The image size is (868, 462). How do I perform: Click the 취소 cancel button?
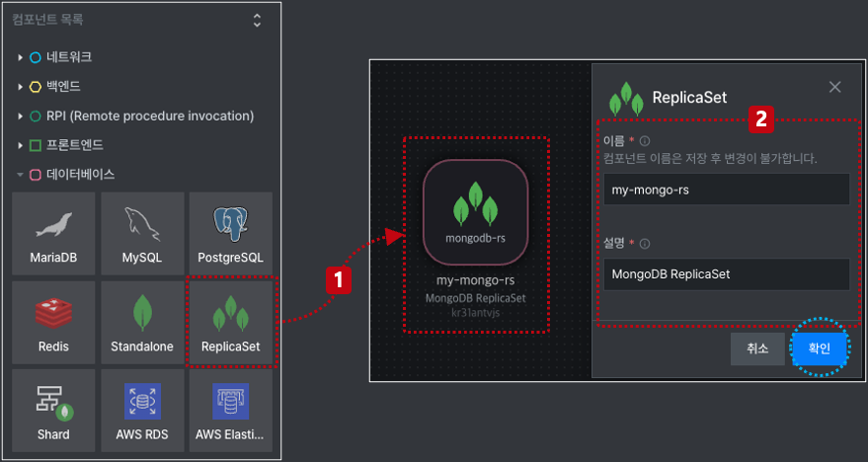757,348
